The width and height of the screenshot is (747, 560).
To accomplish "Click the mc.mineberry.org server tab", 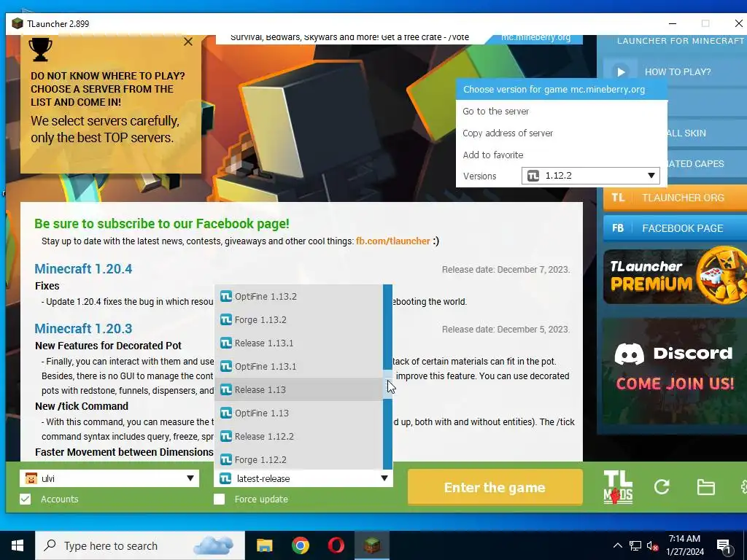I will pyautogui.click(x=535, y=38).
